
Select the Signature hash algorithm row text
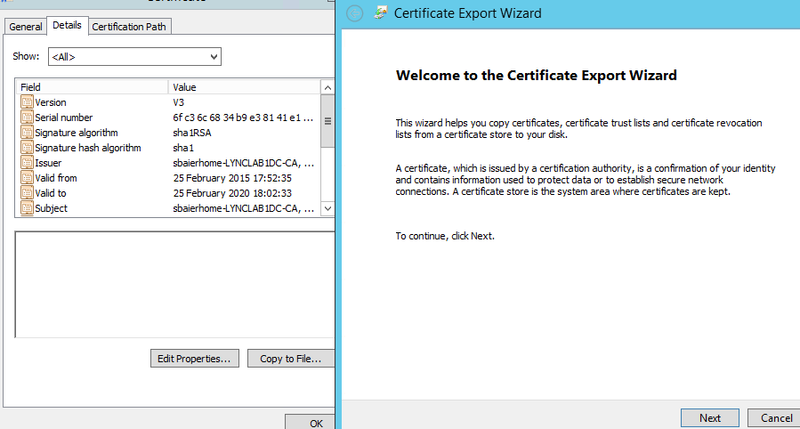[x=88, y=148]
